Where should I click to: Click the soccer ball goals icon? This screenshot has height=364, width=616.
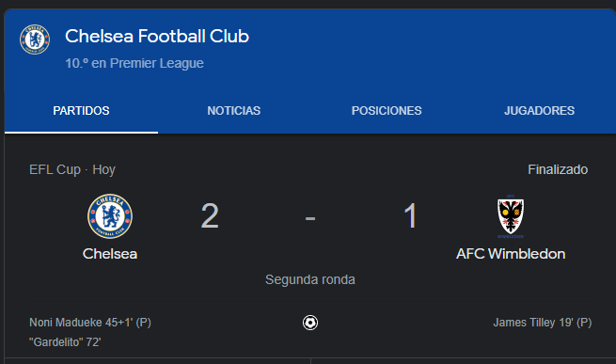tap(310, 323)
